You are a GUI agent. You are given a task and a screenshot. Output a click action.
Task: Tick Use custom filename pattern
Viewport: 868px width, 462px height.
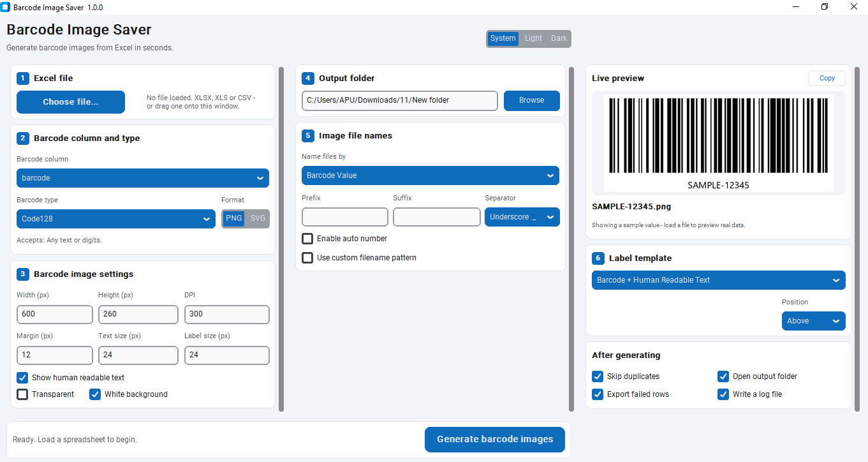click(x=307, y=258)
